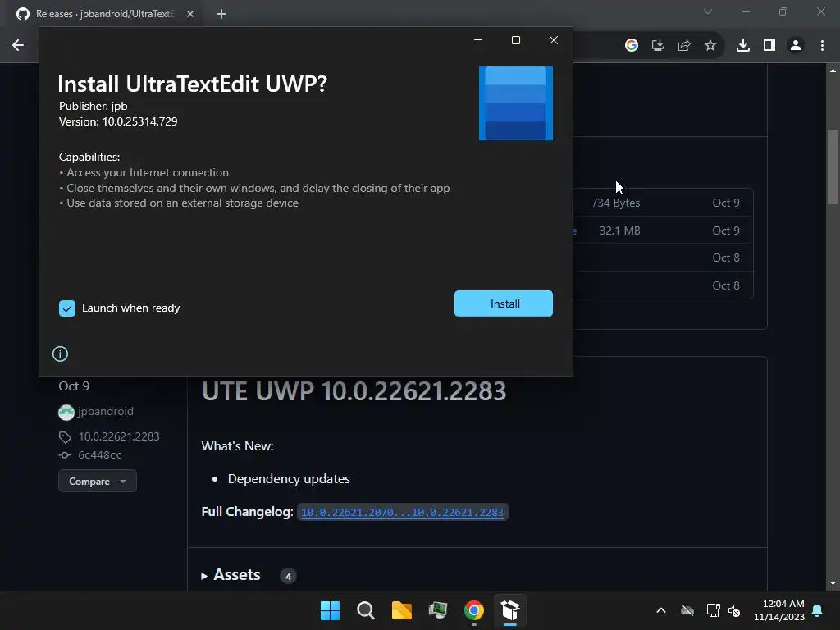Open Windows Search from the taskbar

click(x=365, y=610)
